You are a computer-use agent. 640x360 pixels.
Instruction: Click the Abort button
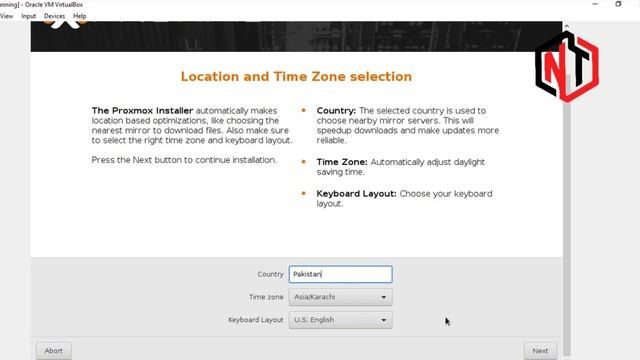point(53,351)
